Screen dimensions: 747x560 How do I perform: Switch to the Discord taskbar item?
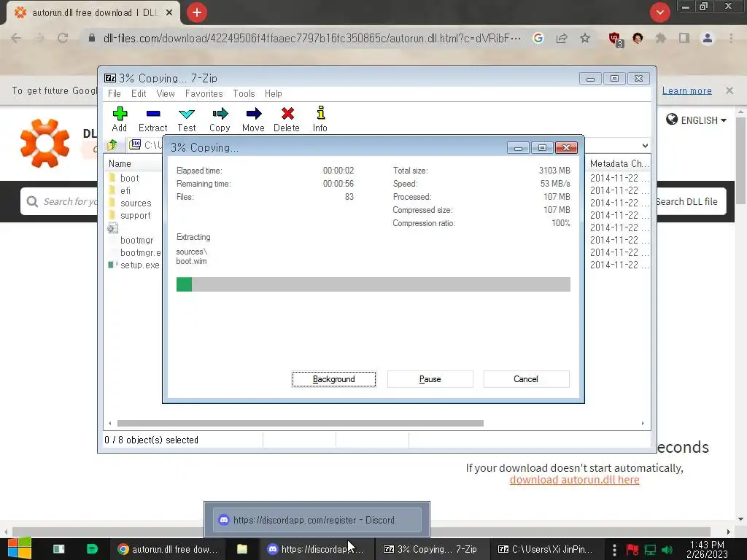click(316, 549)
